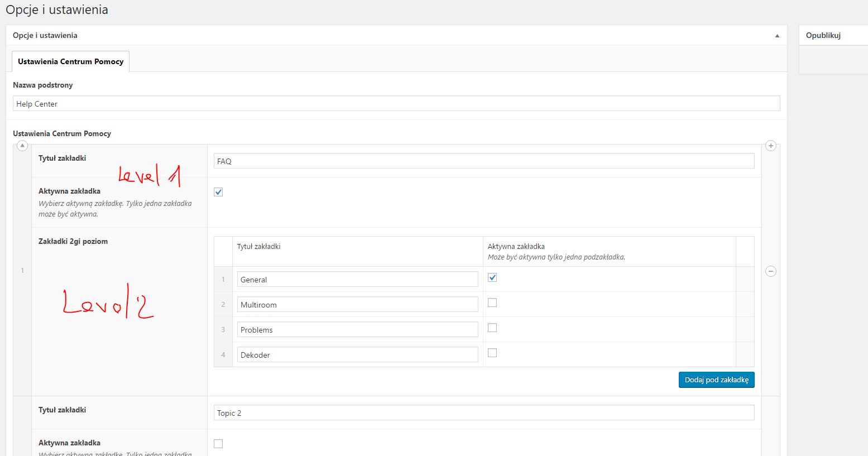Add a new tab row with plus icon
The height and width of the screenshot is (456, 868).
point(770,146)
